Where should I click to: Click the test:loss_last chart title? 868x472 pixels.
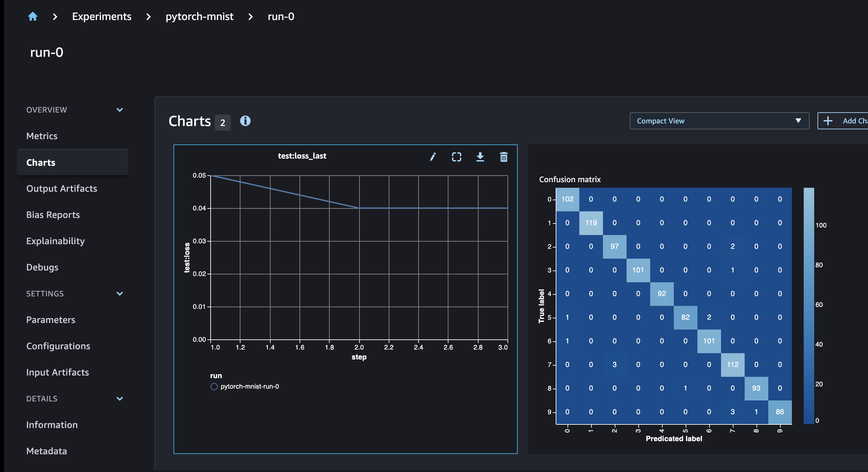point(302,156)
